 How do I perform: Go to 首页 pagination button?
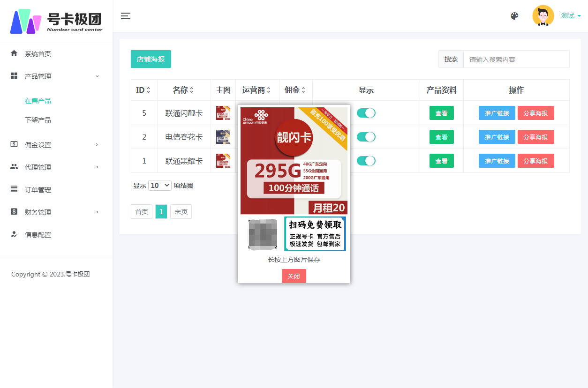pyautogui.click(x=142, y=212)
